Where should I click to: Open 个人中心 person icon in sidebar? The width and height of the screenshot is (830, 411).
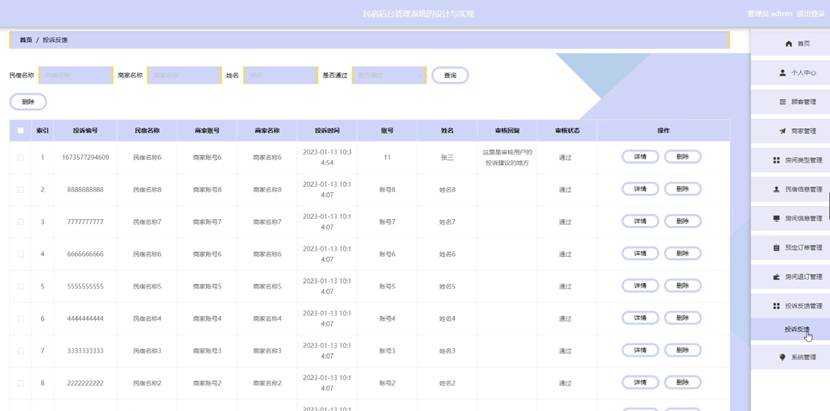782,73
